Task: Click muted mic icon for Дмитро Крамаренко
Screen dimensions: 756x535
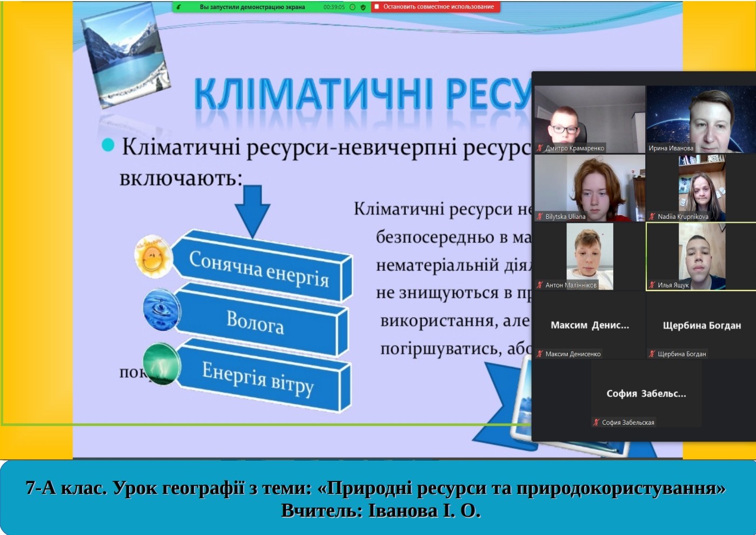Action: coord(540,148)
